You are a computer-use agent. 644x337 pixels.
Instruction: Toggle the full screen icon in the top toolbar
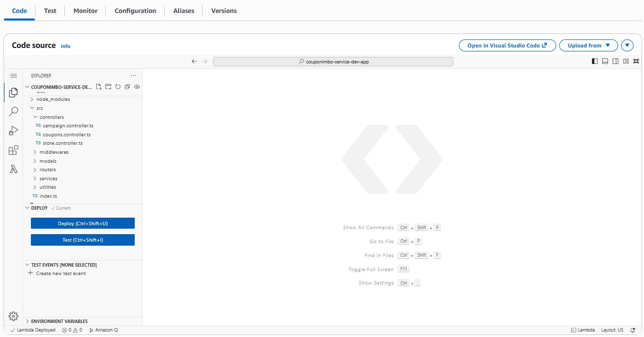(x=636, y=61)
